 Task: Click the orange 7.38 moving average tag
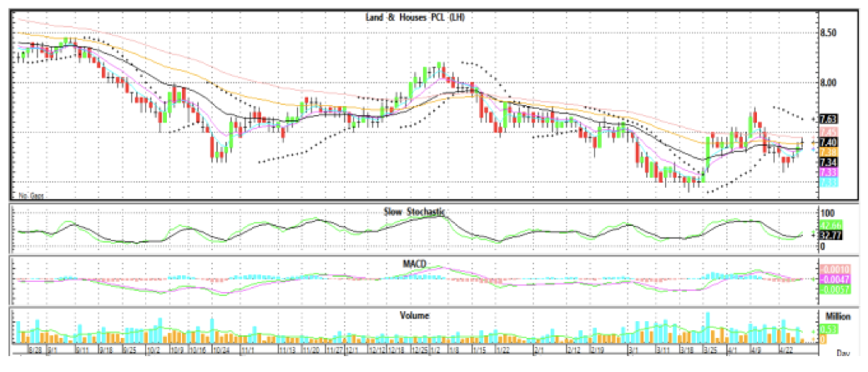pyautogui.click(x=829, y=151)
